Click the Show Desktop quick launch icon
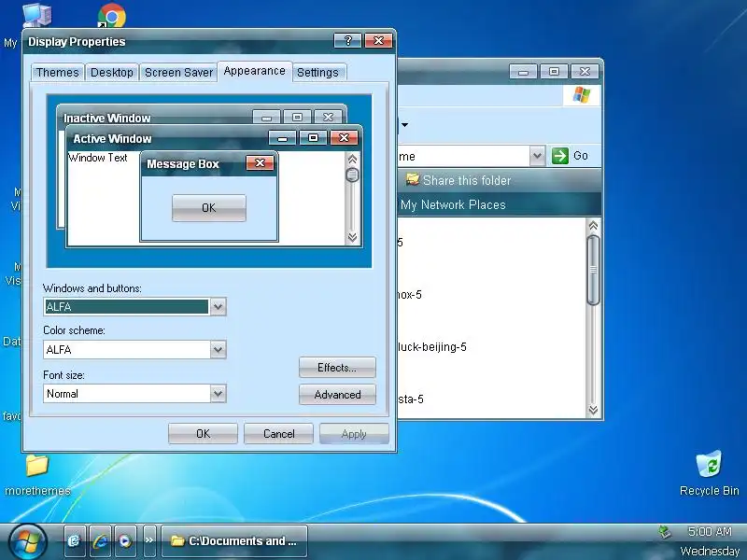This screenshot has height=560, width=747. point(75,540)
